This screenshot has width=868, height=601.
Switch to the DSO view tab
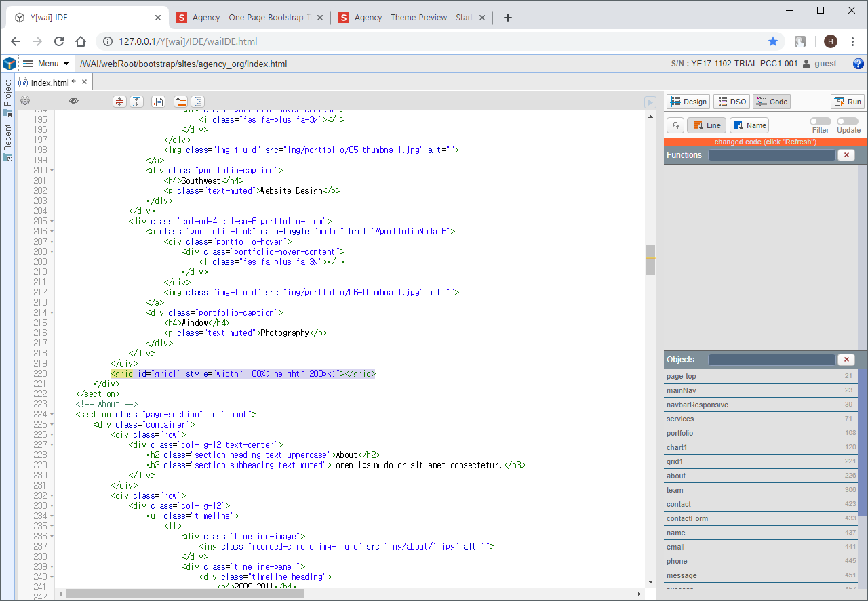coord(731,102)
